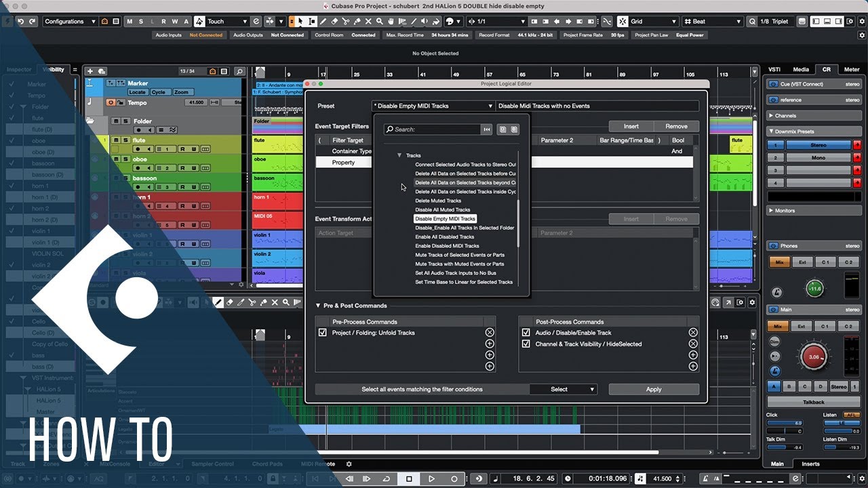Image resolution: width=868 pixels, height=488 pixels.
Task: Toggle global Solo S state button
Action: pos(142,22)
